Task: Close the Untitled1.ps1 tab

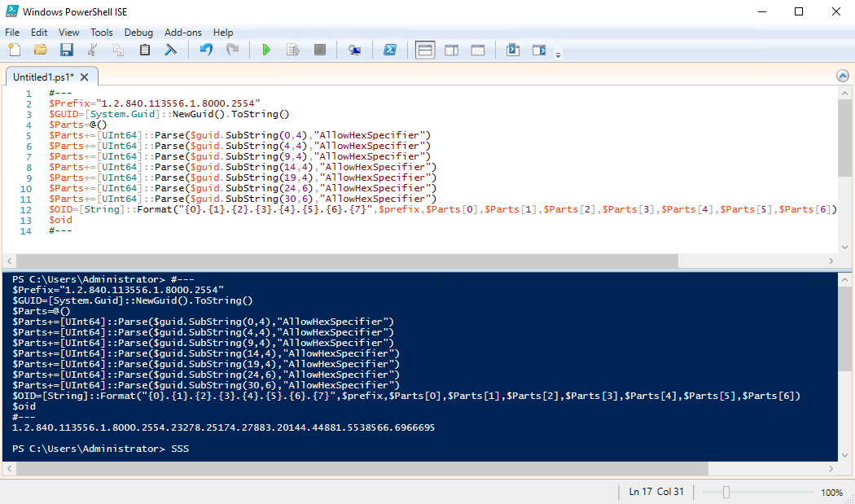Action: pos(84,77)
